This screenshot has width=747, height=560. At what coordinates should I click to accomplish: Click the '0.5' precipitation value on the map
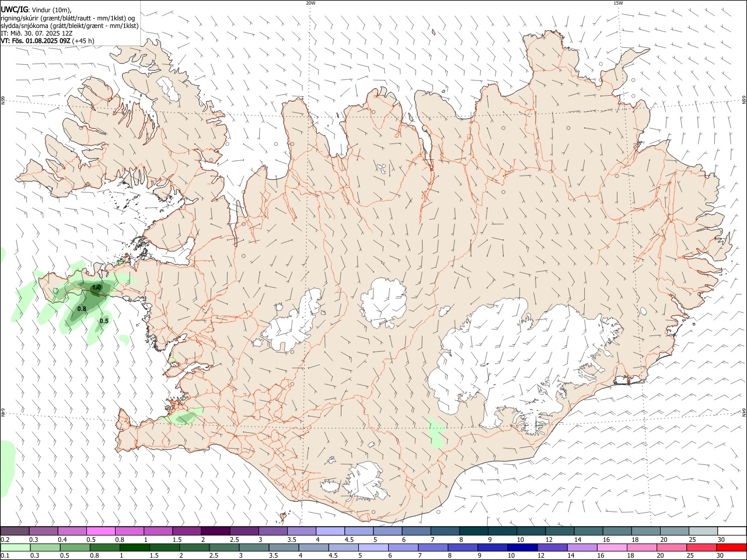click(x=104, y=321)
